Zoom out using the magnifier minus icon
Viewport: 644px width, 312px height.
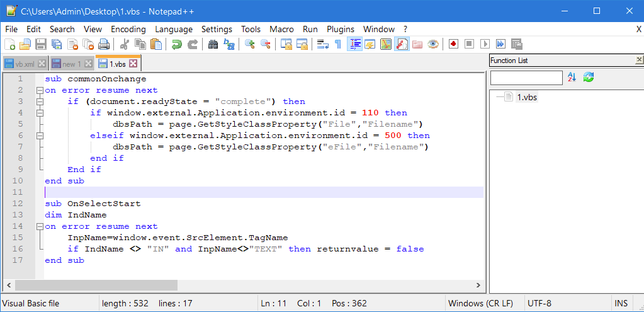265,44
